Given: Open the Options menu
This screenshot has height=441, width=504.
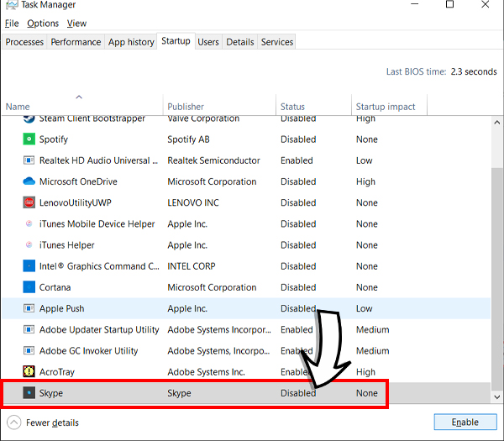Looking at the screenshot, I should (x=43, y=24).
